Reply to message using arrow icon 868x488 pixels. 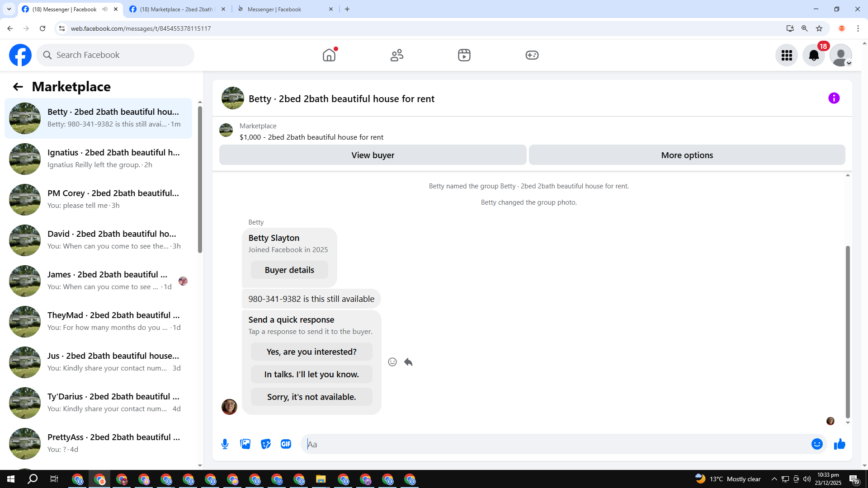tap(408, 362)
